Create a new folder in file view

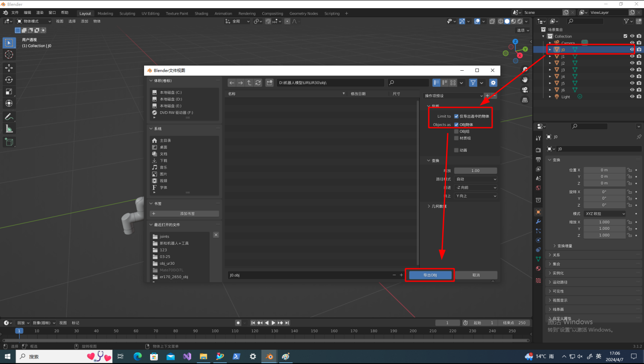270,83
